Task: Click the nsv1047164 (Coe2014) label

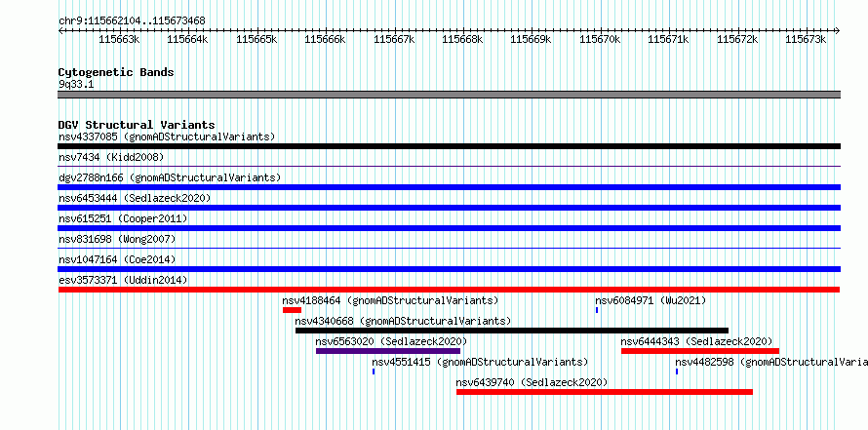Action: [117, 259]
